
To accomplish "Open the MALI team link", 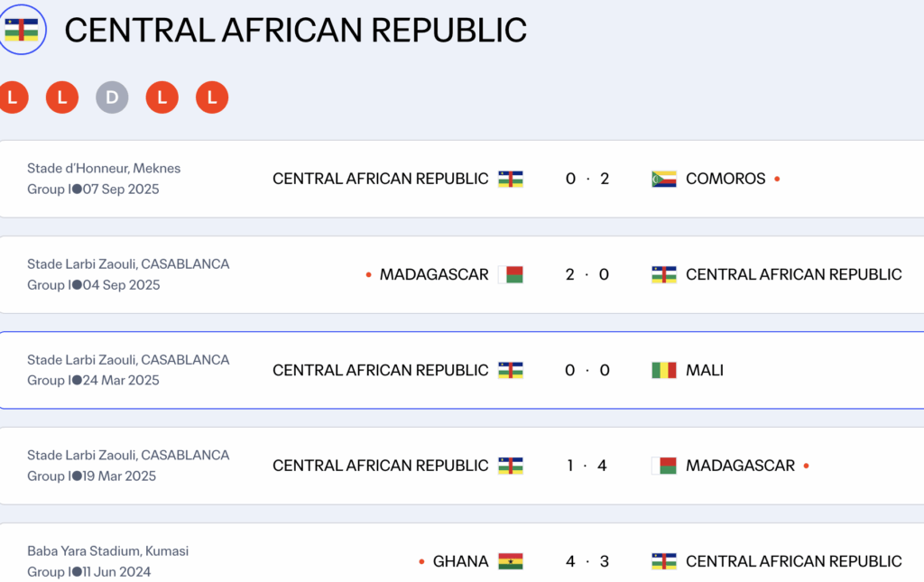I will click(x=705, y=370).
